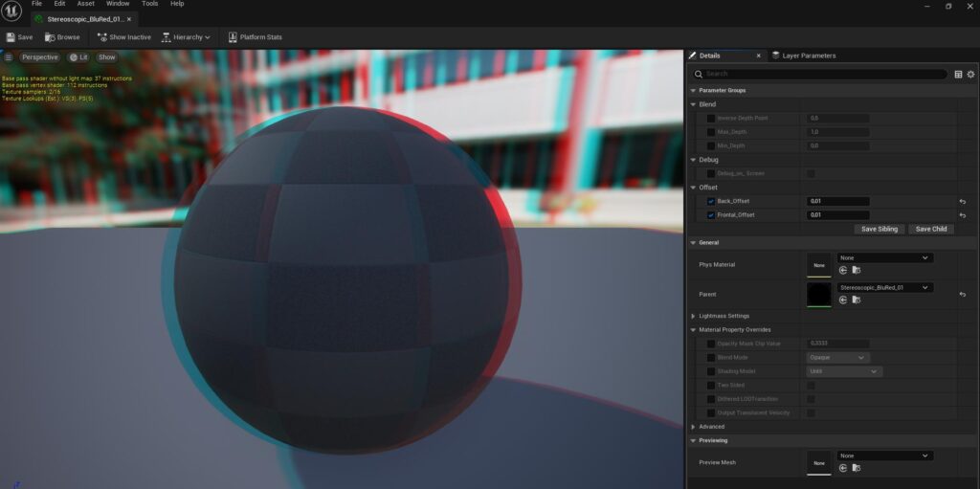Screen dimensions: 980x489
Task: Reset Frontal_Offset to default value
Action: 963,215
